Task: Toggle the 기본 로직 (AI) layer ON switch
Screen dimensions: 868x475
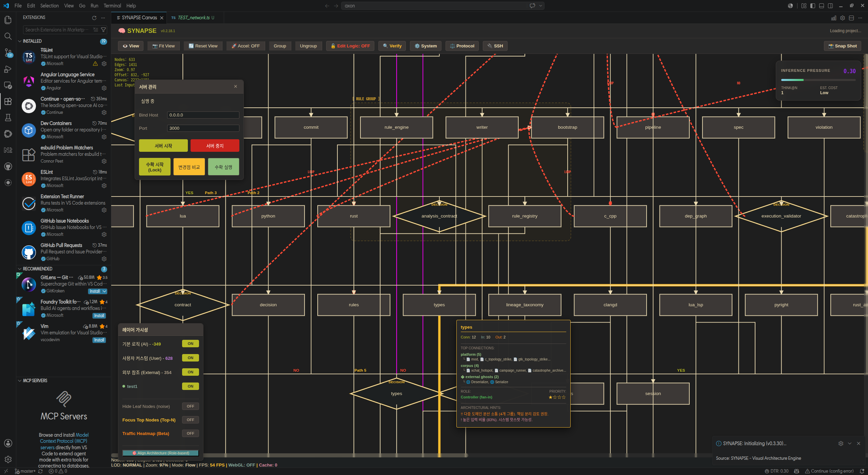Action: (x=191, y=344)
